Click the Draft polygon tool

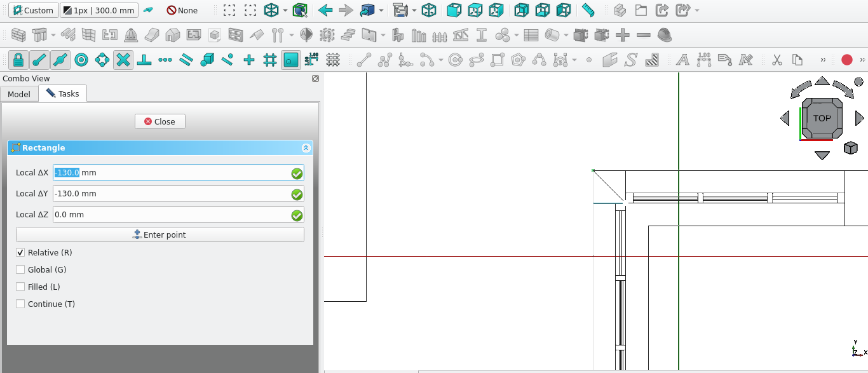click(519, 60)
